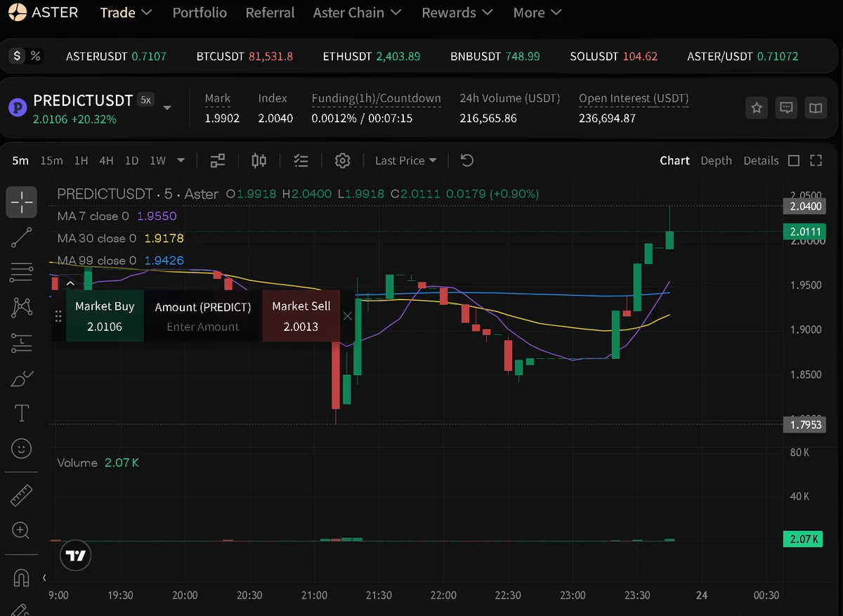Tick the square box beside Details

794,161
